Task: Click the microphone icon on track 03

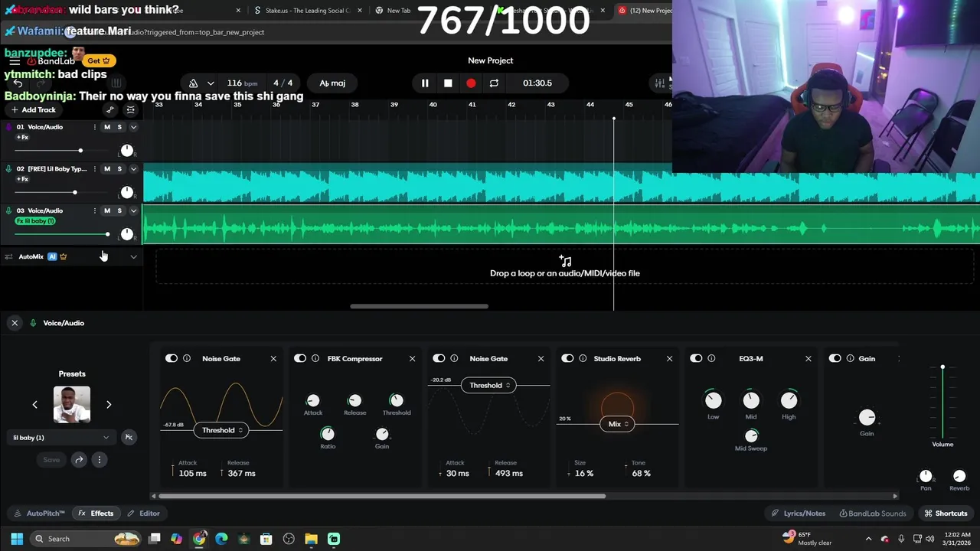Action: point(9,210)
